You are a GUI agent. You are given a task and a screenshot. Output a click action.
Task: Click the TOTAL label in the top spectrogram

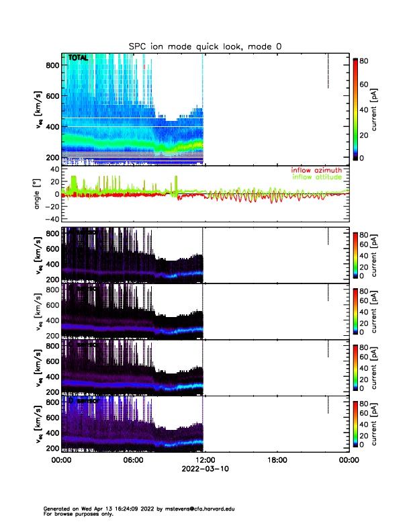click(x=77, y=59)
